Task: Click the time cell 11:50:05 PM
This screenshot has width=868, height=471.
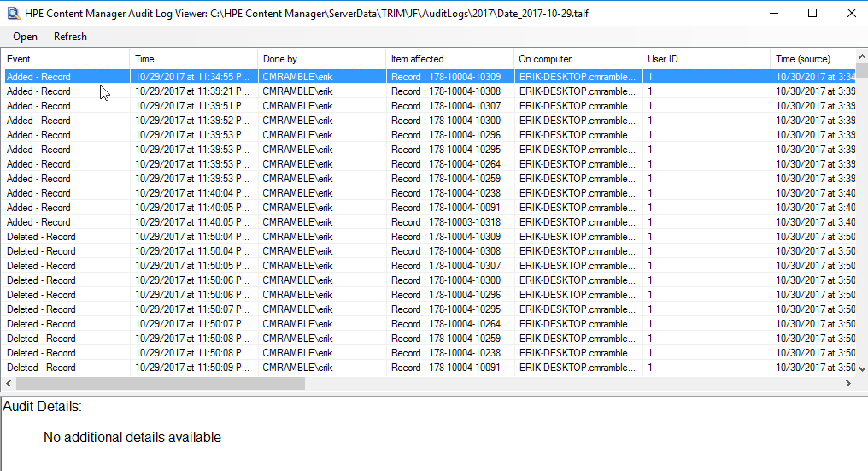Action: tap(192, 266)
